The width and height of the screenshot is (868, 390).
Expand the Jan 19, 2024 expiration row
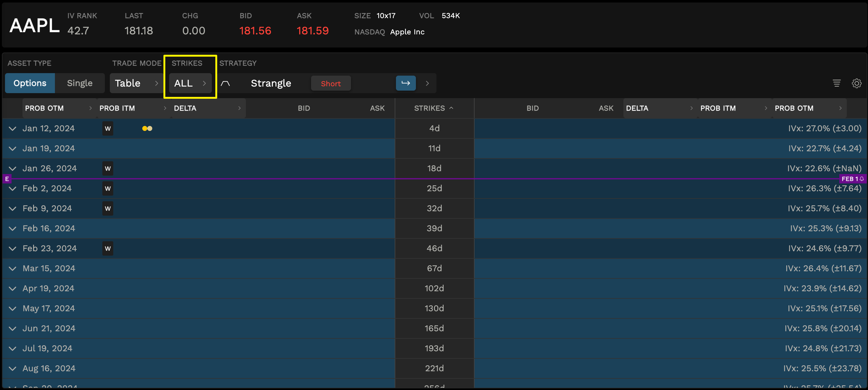tap(12, 148)
